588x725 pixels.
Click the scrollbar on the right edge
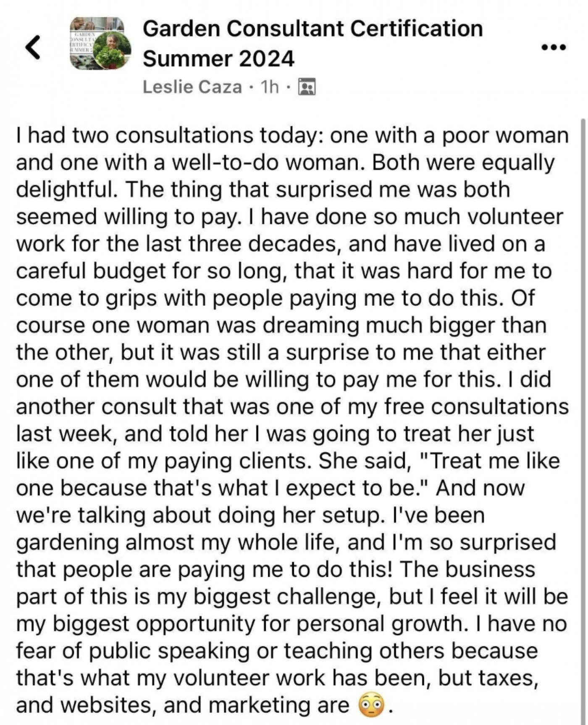click(583, 420)
